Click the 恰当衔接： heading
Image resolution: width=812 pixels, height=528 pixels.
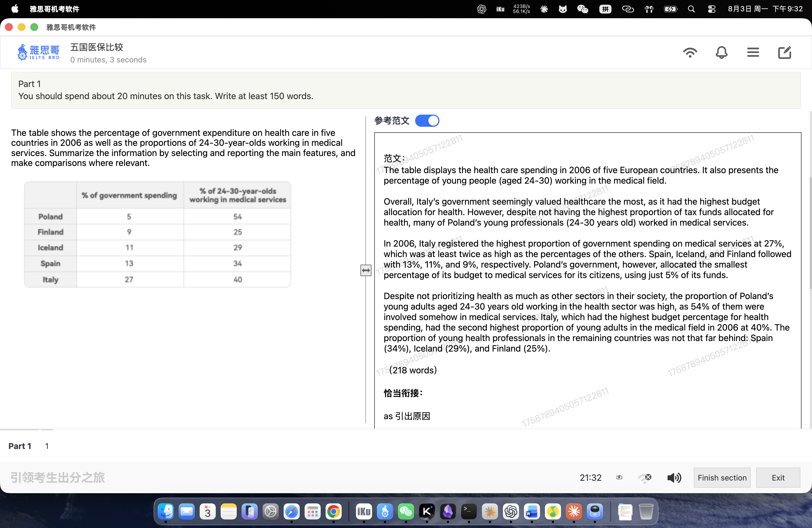point(403,393)
